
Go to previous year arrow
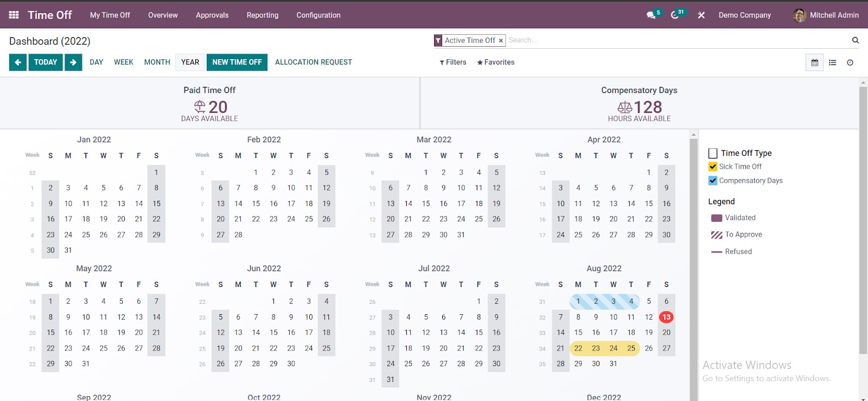point(18,62)
